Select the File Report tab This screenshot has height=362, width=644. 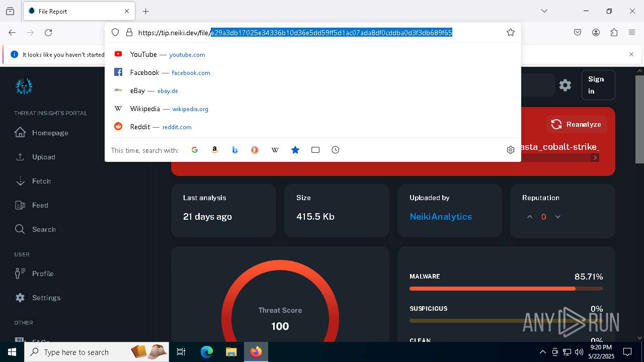click(79, 11)
